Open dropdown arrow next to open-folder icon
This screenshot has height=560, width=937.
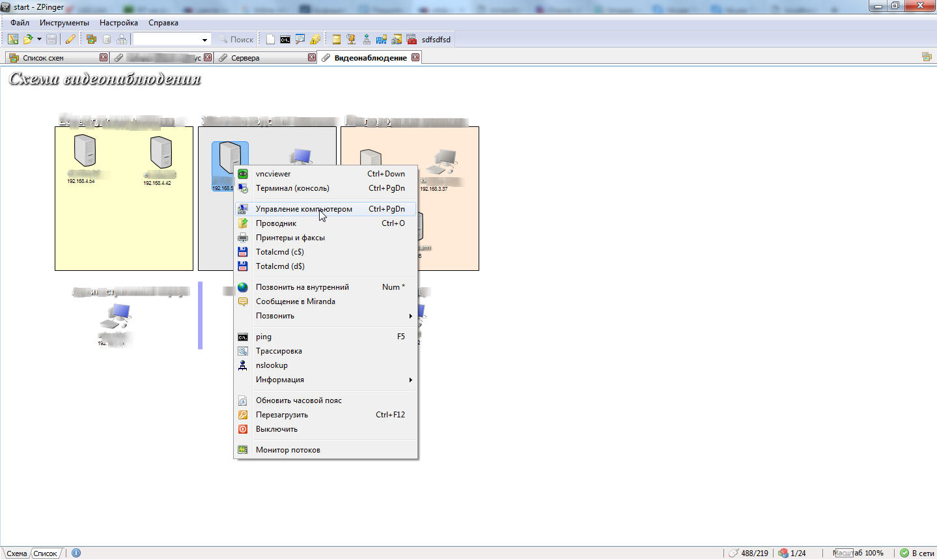[39, 40]
